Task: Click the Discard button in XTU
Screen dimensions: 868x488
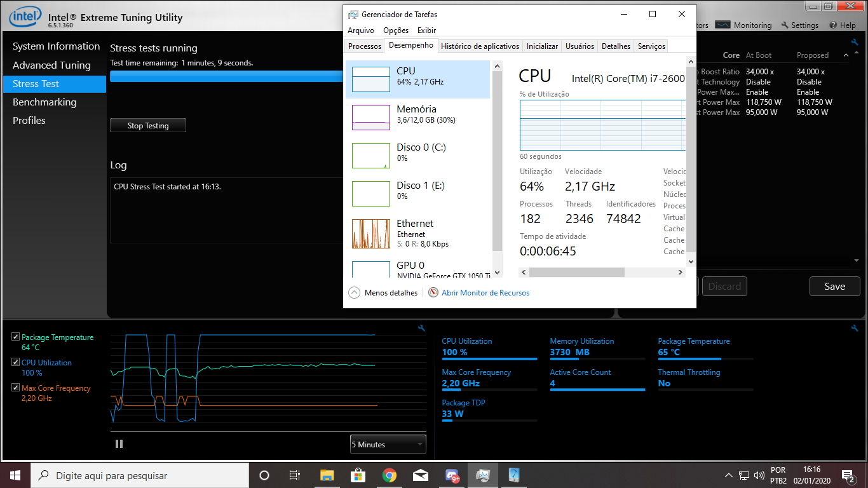Action: click(724, 286)
